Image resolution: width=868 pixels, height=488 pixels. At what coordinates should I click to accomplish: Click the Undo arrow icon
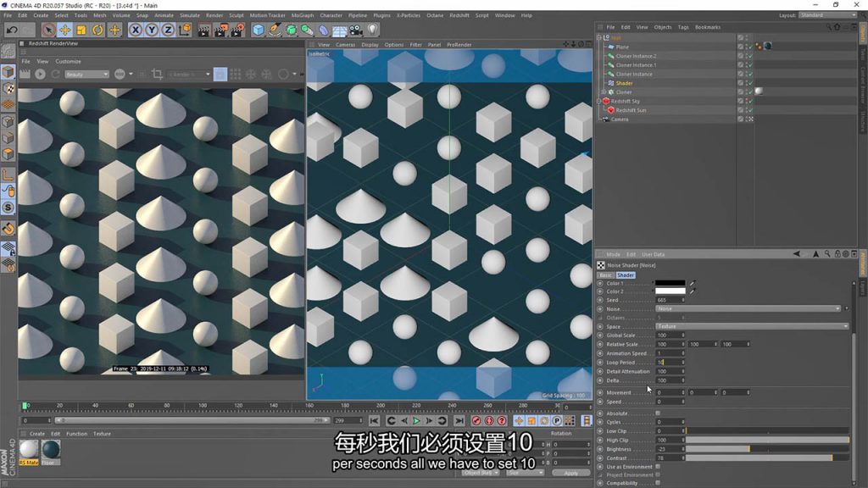click(x=12, y=30)
